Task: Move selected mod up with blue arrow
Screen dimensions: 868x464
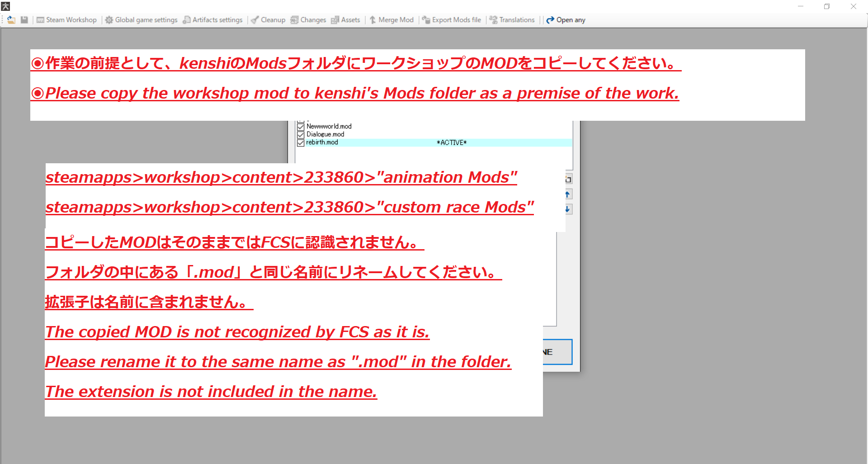Action: [x=568, y=194]
